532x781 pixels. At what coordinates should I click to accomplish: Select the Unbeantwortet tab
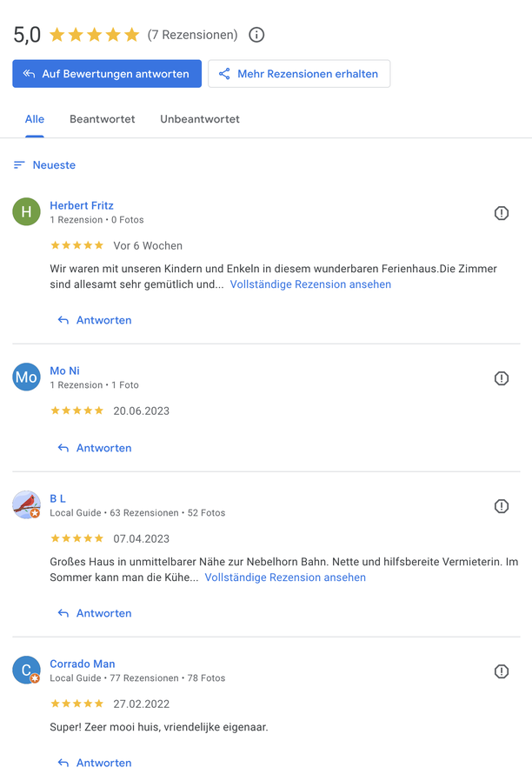(200, 119)
